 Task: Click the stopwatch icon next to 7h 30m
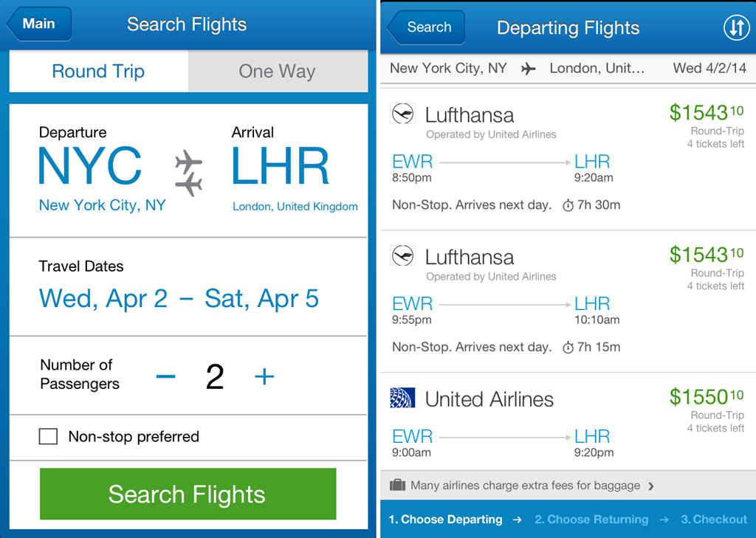point(568,205)
